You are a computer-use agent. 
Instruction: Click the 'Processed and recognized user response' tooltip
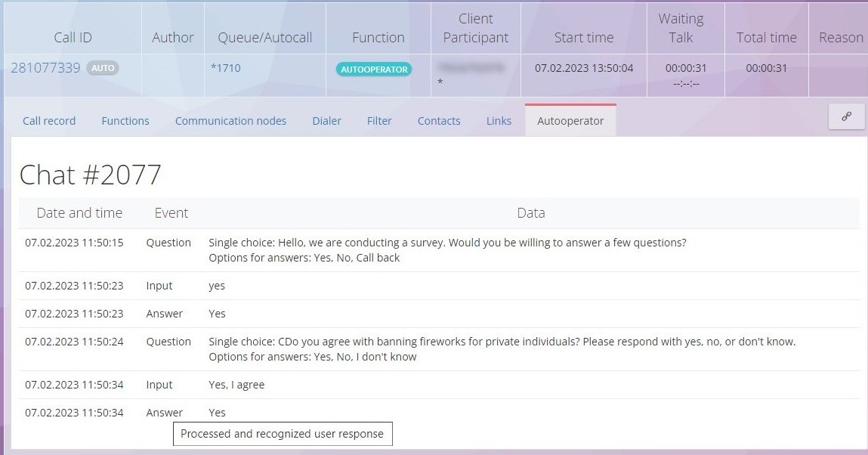[x=283, y=433]
